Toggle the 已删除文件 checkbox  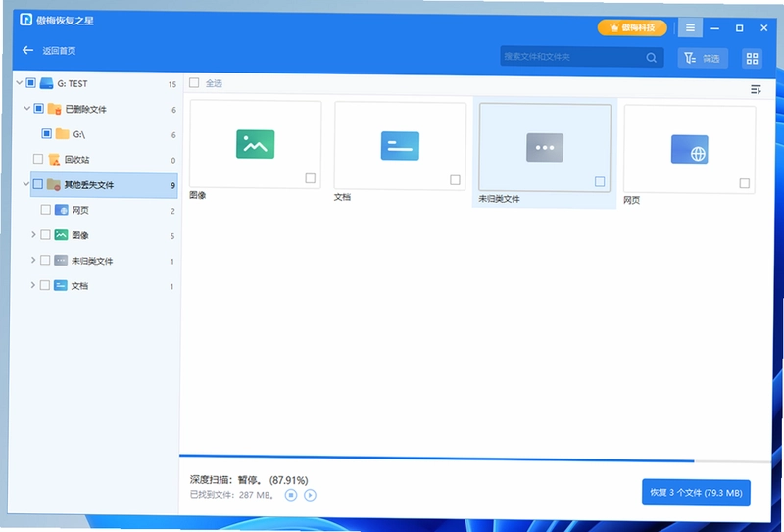(38, 108)
